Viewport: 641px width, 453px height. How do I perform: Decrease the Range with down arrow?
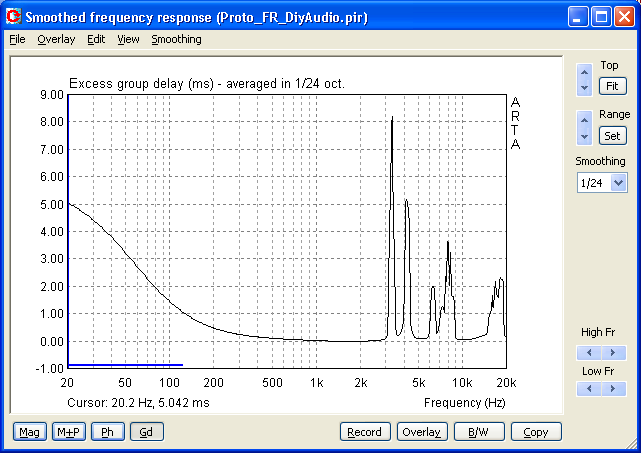tap(584, 137)
